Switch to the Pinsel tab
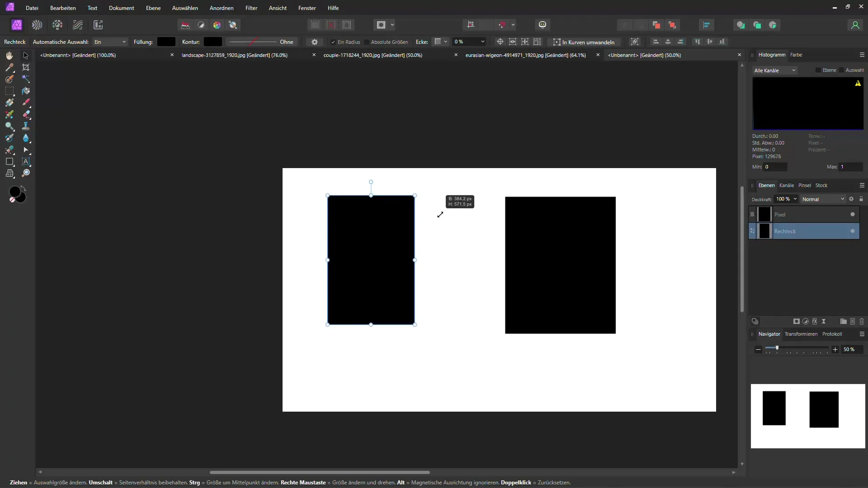 pyautogui.click(x=805, y=185)
